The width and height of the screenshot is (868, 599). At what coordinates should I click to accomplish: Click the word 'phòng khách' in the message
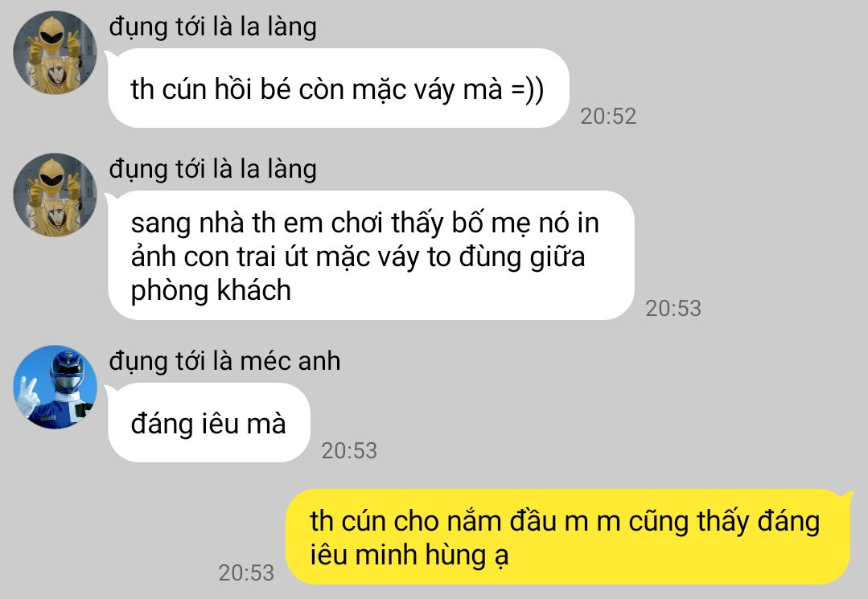pyautogui.click(x=211, y=290)
